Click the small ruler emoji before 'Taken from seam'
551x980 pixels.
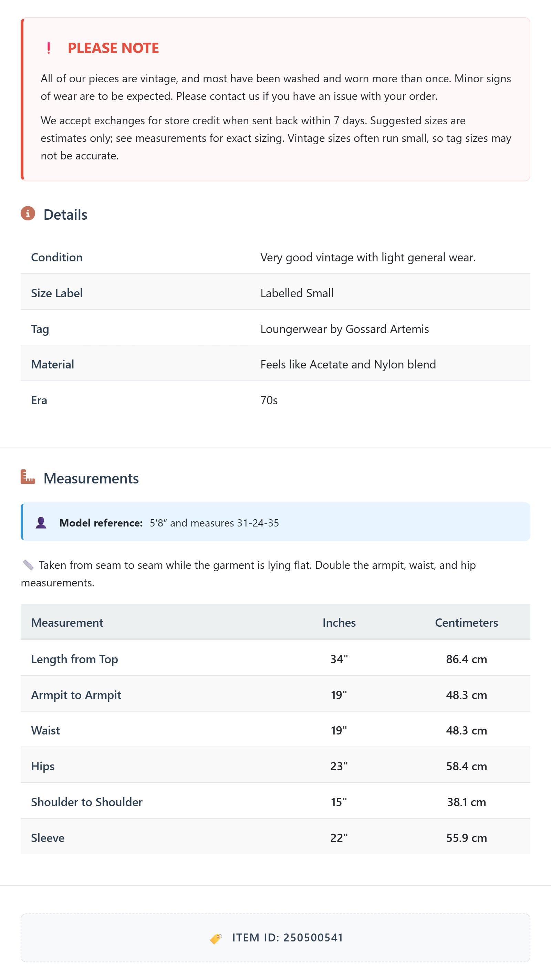point(28,565)
